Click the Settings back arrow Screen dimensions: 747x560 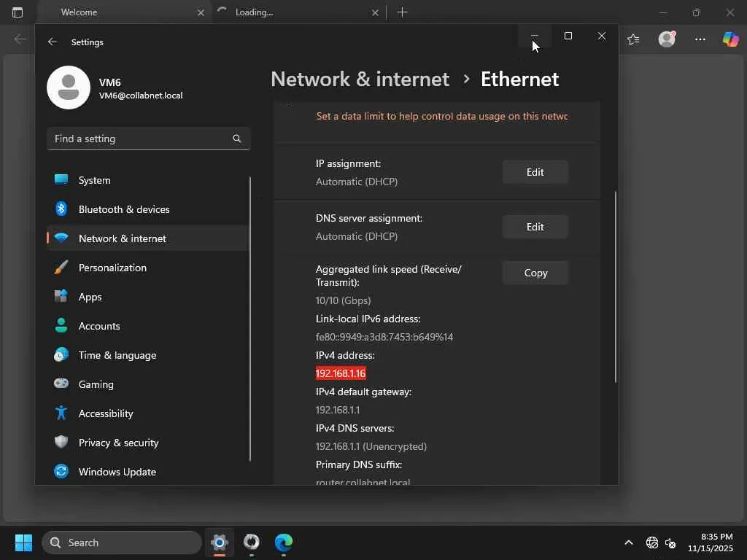(53, 42)
